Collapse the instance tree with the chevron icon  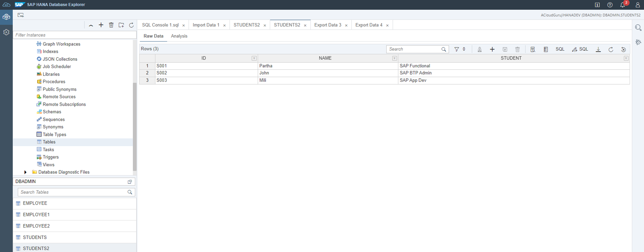91,25
